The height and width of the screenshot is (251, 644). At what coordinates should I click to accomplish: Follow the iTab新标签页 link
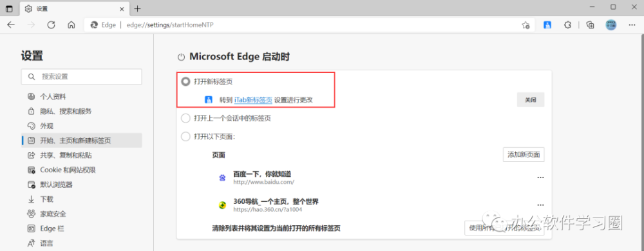click(253, 99)
